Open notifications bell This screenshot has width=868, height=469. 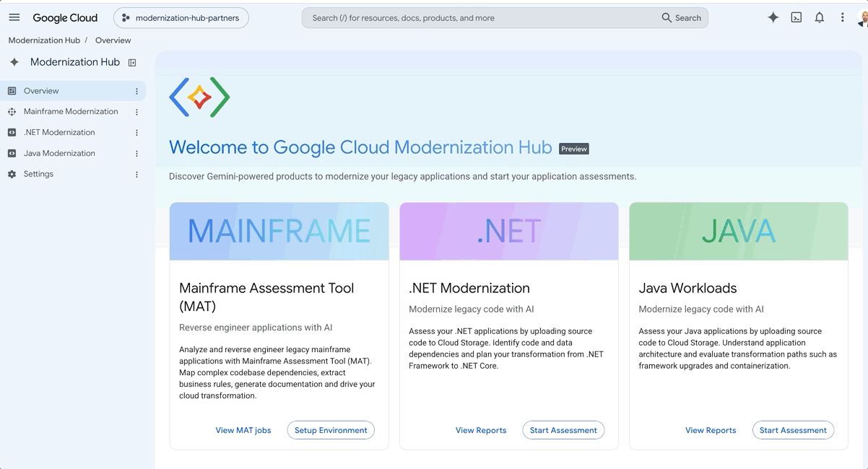tap(819, 17)
